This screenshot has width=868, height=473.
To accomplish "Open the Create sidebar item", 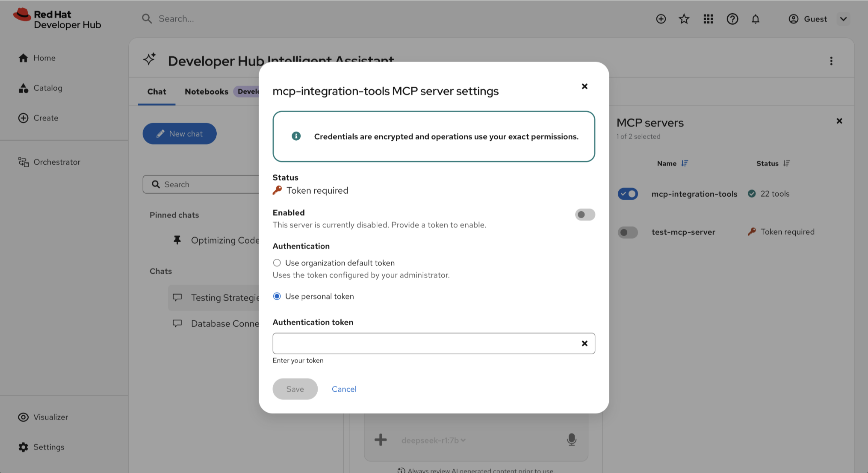I will [38, 118].
